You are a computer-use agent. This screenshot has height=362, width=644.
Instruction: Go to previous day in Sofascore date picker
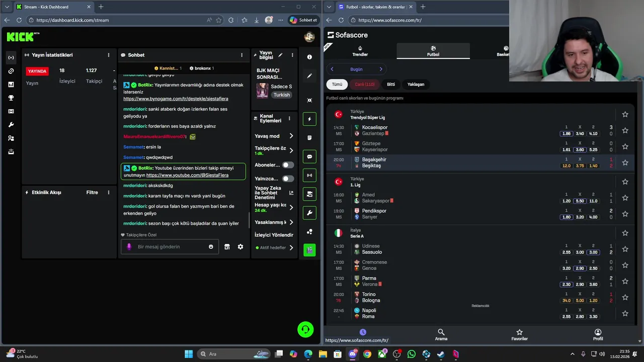click(332, 69)
